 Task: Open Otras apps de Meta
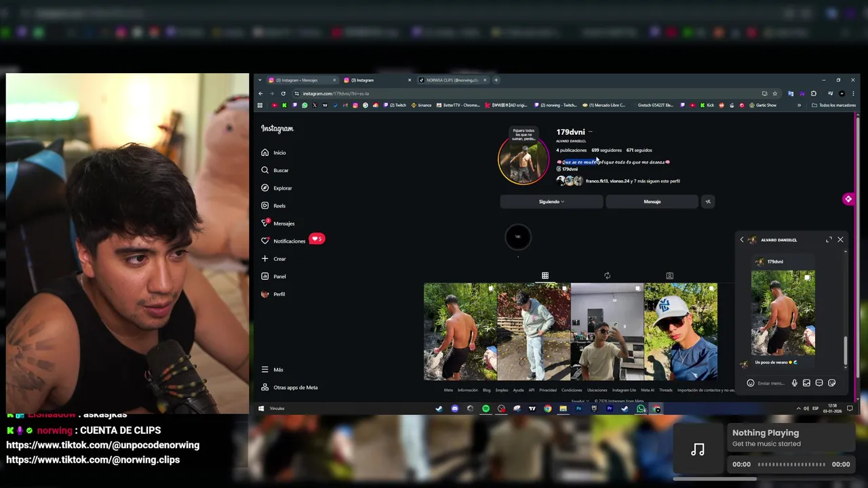(x=290, y=387)
